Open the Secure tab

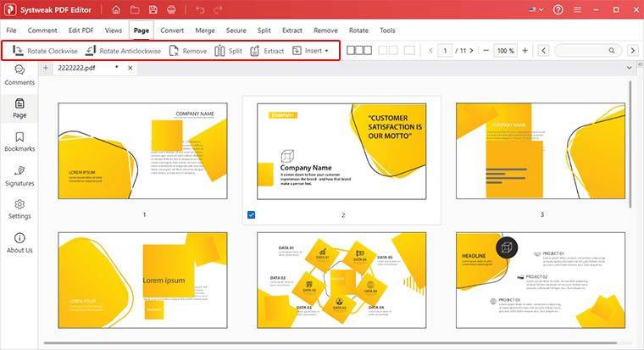pos(236,31)
